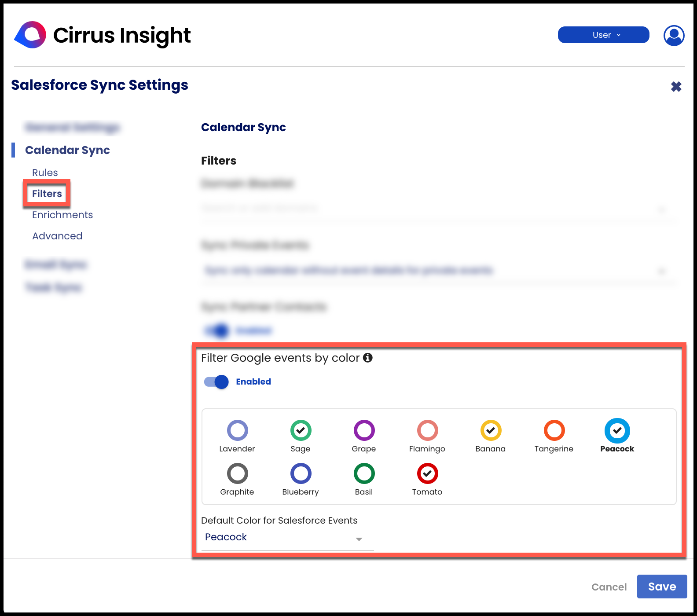
Task: Open the Advanced section
Action: pos(57,236)
